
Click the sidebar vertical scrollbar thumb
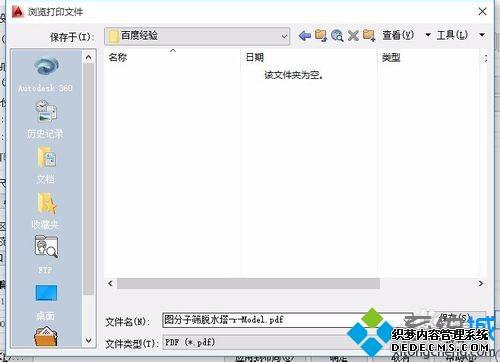coord(88,179)
